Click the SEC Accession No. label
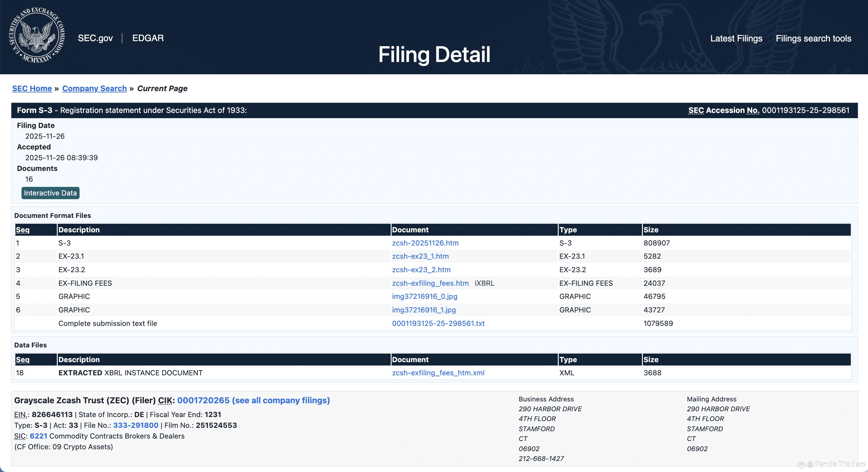The height and width of the screenshot is (472, 868). pyautogui.click(x=723, y=110)
